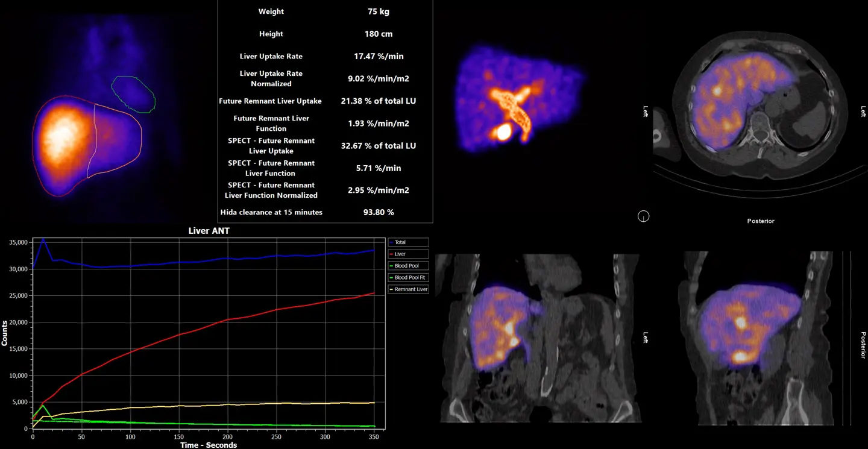Click the Weight 75 kg value

(x=378, y=11)
